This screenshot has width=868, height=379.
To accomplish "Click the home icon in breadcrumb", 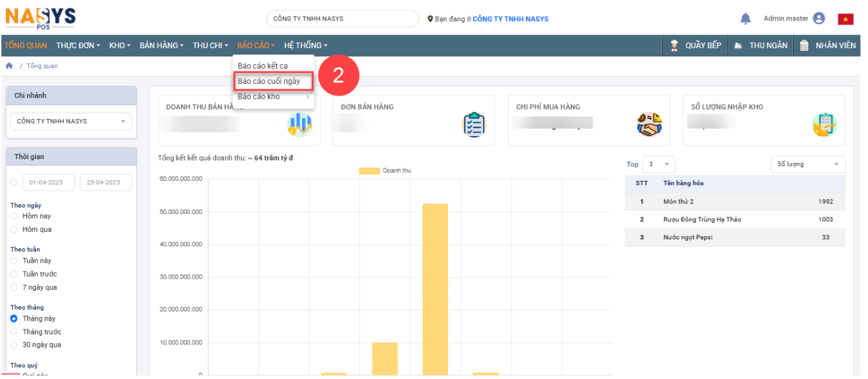I will click(10, 66).
